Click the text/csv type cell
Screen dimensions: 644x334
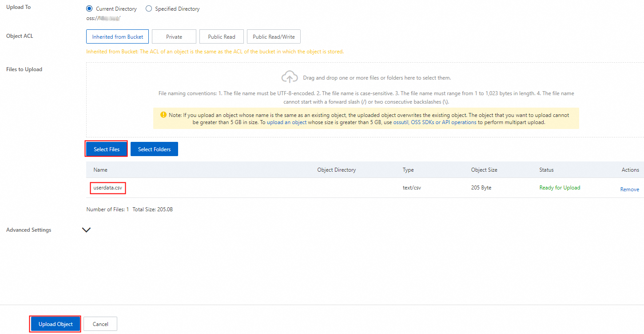(412, 188)
